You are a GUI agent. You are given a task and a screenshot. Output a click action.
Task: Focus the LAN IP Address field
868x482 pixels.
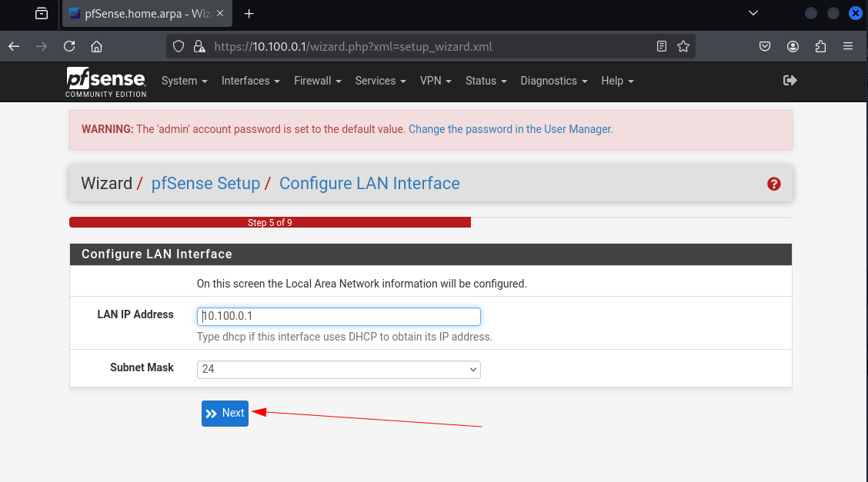339,316
